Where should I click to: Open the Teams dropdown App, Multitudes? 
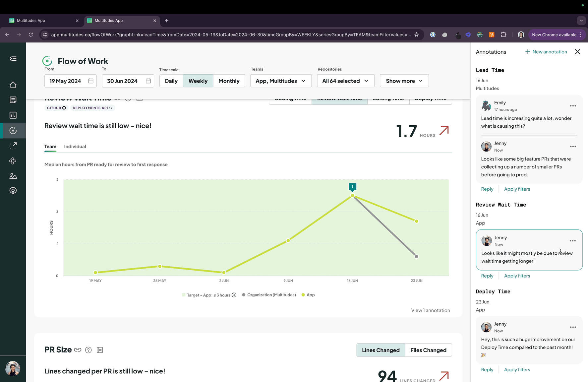tap(281, 81)
